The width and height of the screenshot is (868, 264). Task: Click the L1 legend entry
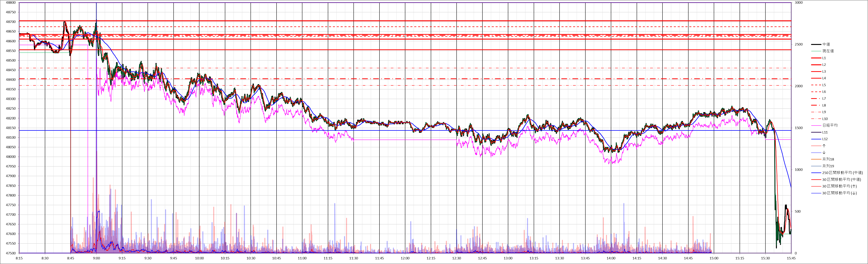pos(824,58)
